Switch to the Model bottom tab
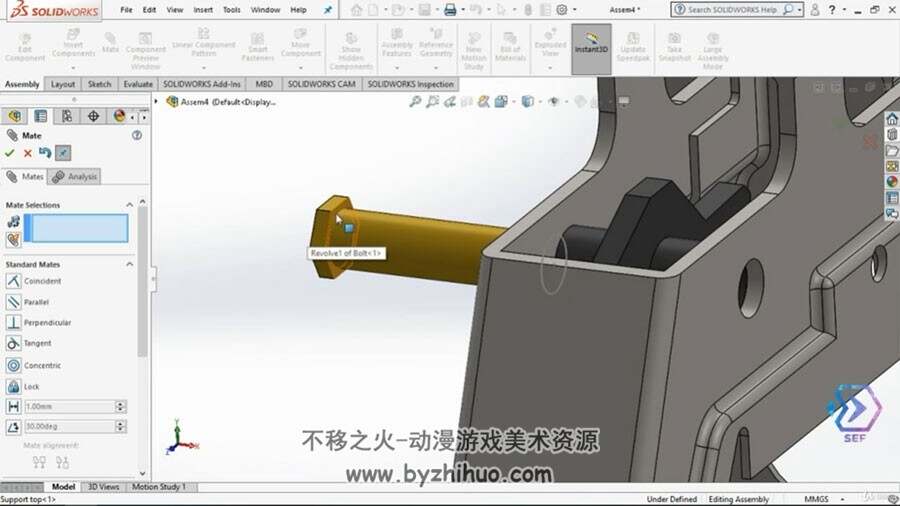Image resolution: width=900 pixels, height=506 pixels. pos(63,487)
